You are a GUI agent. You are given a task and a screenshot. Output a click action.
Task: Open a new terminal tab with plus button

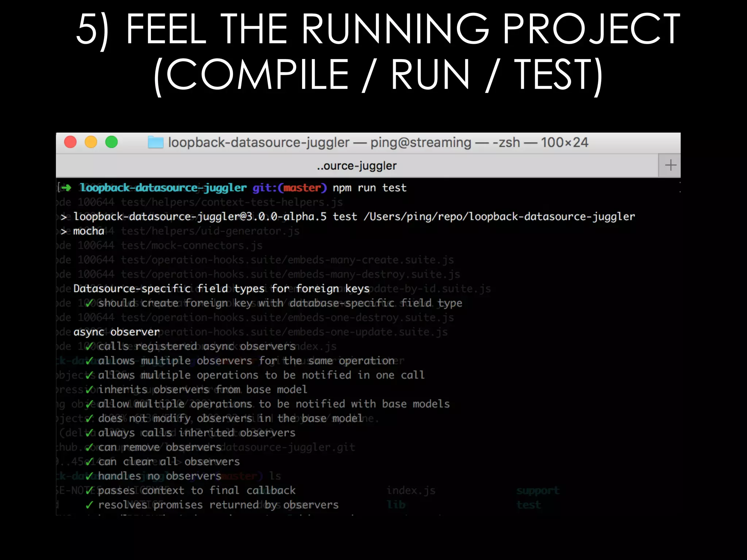click(x=670, y=165)
